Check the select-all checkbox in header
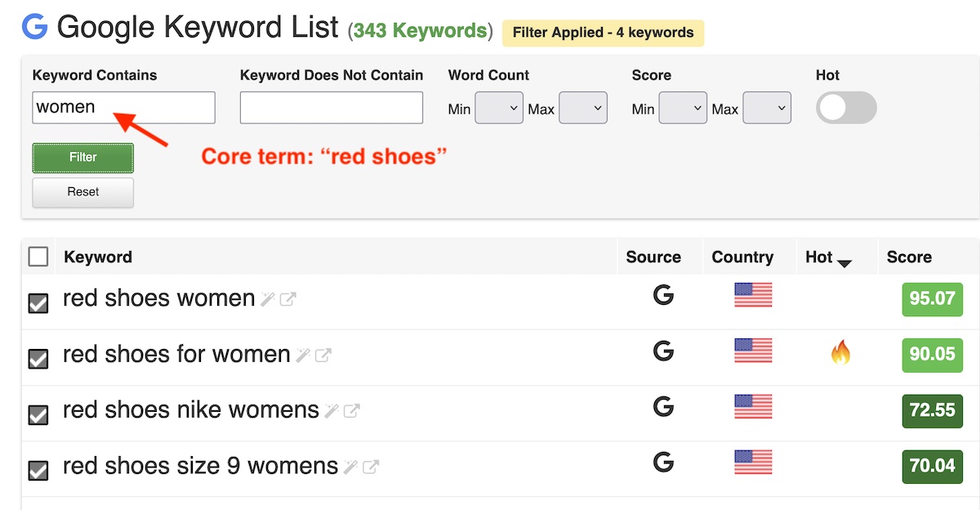This screenshot has width=980, height=510. pos(38,257)
